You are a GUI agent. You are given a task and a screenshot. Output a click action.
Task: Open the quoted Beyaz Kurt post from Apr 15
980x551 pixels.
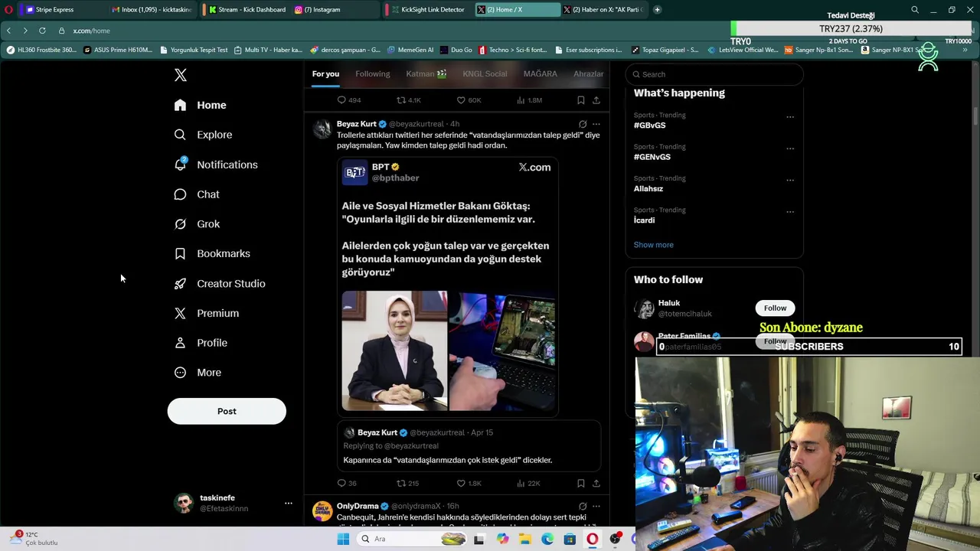469,446
